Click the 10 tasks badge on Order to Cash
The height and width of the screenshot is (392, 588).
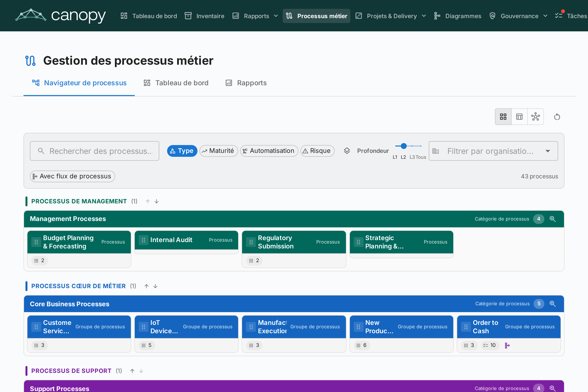490,345
